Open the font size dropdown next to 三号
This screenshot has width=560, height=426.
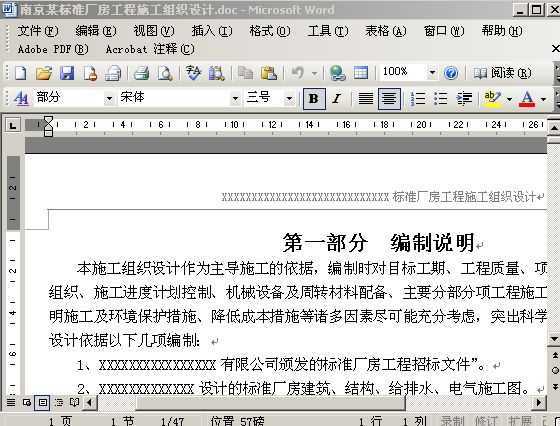click(289, 98)
